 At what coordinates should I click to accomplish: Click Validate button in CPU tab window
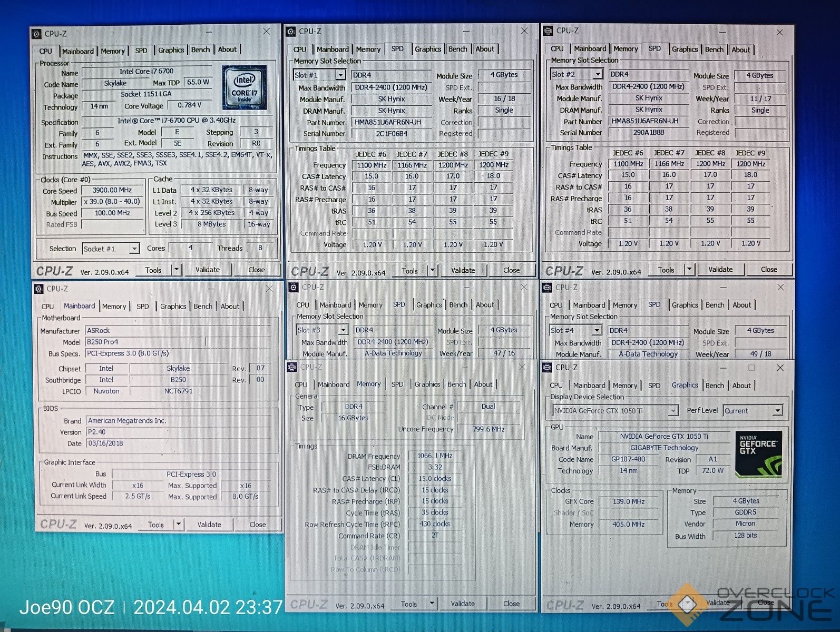coord(208,270)
